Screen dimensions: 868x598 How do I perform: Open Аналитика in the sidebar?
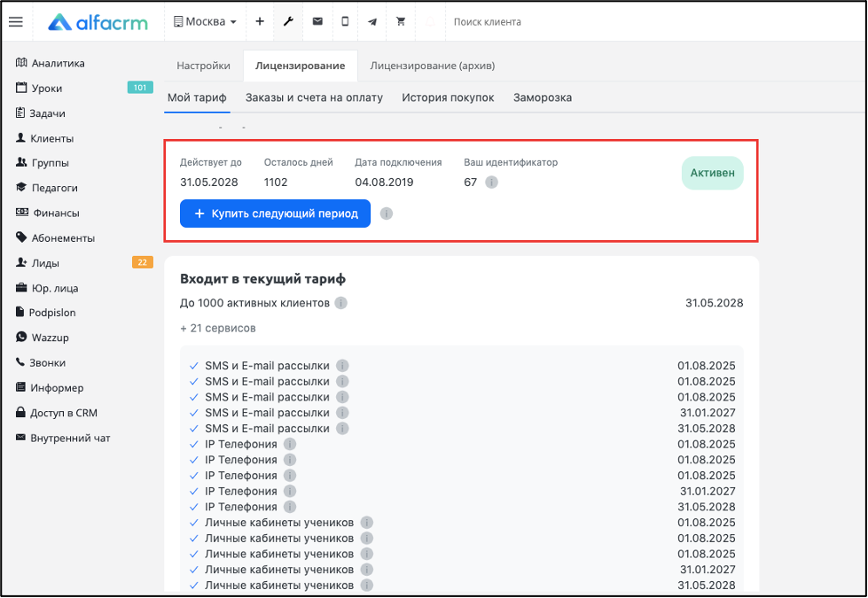pos(59,63)
